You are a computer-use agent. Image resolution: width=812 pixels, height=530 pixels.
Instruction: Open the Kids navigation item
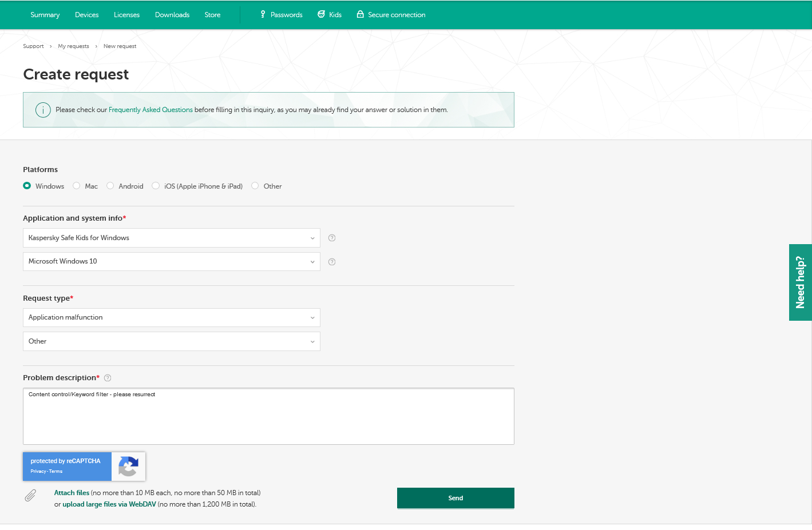(x=330, y=15)
